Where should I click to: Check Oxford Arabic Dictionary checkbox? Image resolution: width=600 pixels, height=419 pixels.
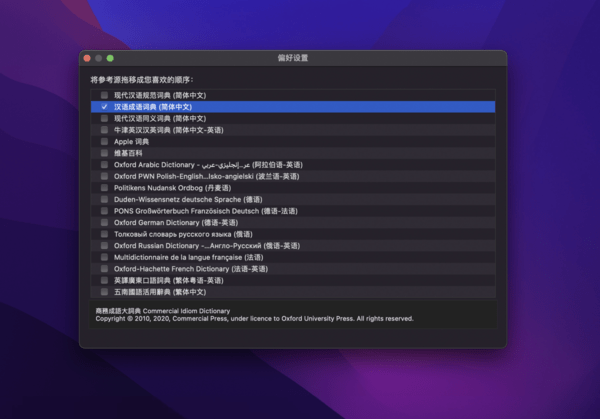(x=104, y=165)
